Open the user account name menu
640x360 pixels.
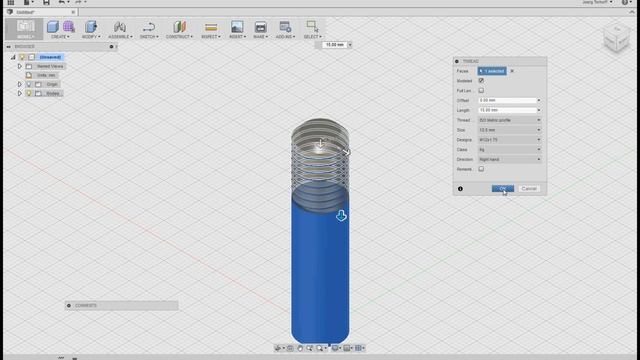tap(597, 2)
